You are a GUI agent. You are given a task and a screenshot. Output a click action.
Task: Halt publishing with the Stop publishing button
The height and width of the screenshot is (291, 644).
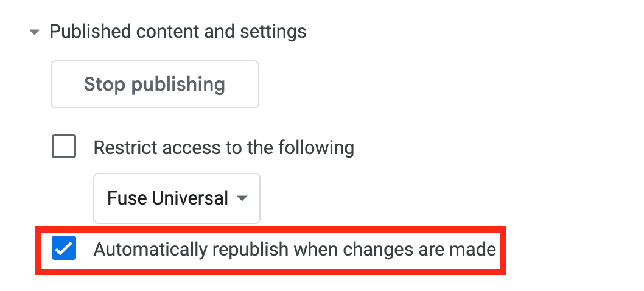point(155,84)
